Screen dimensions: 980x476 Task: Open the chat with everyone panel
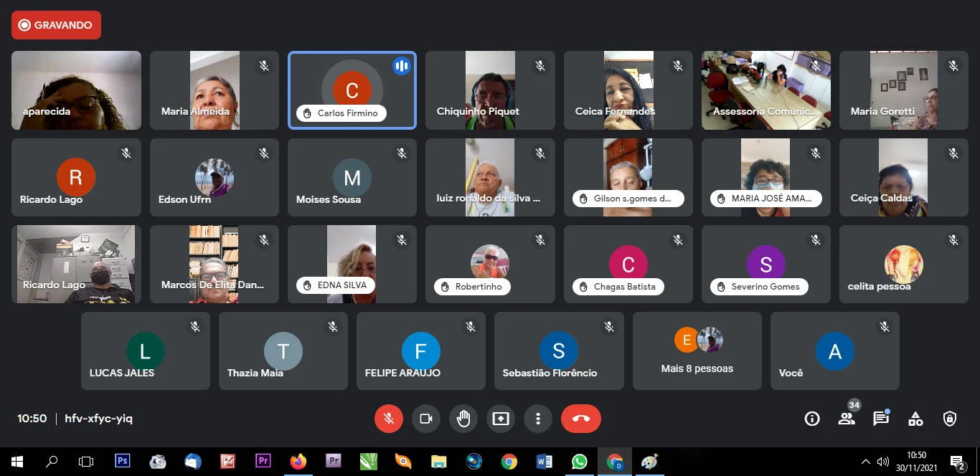click(x=881, y=419)
